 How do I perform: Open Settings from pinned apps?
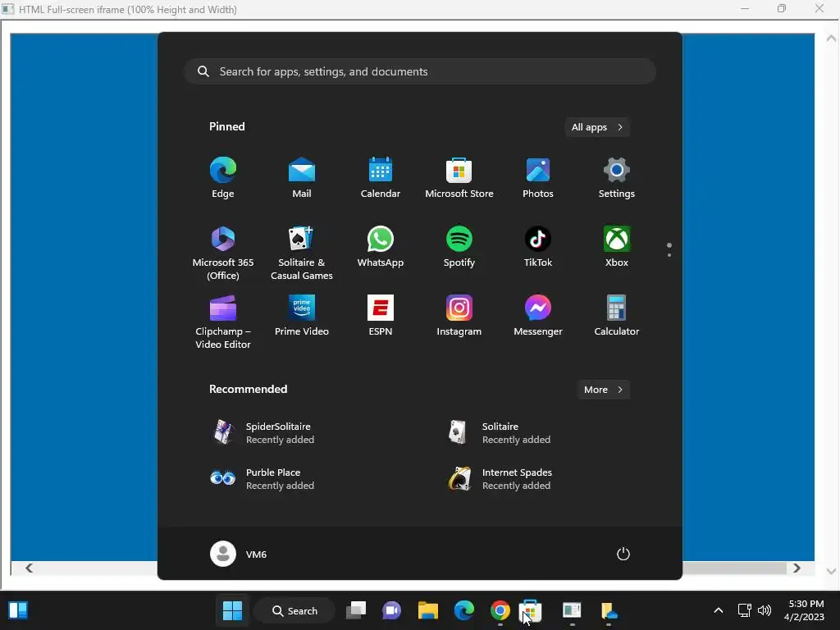point(617,178)
